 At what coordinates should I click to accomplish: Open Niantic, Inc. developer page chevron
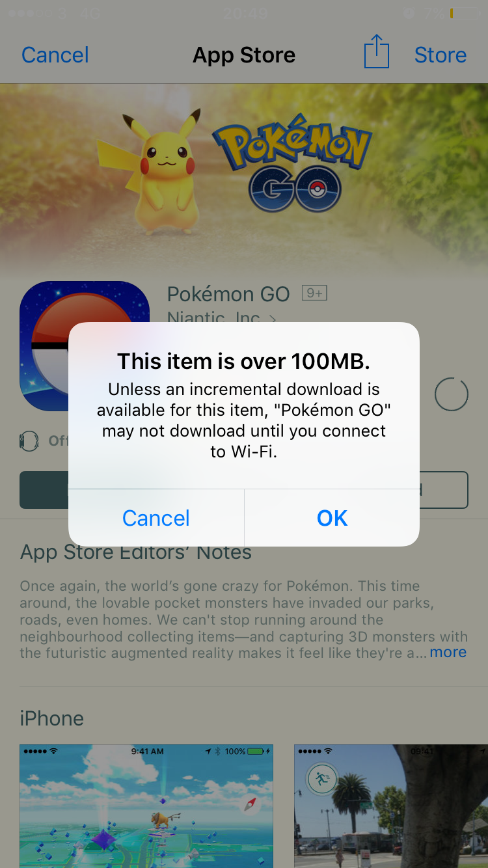tap(273, 319)
